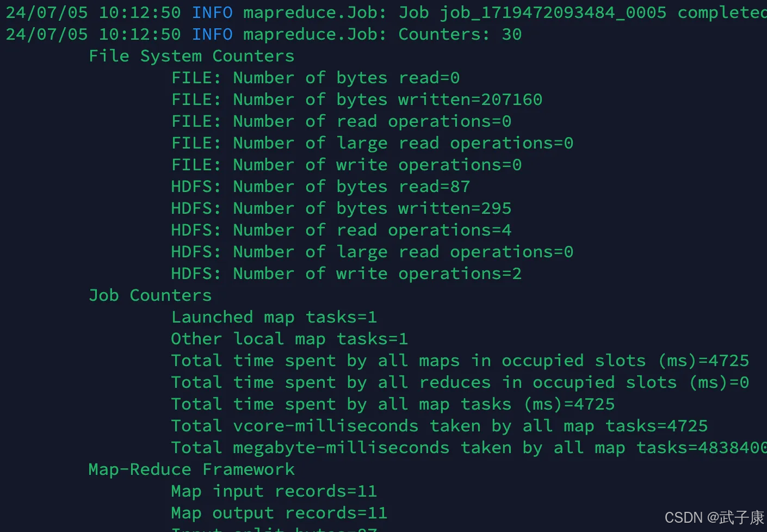Image resolution: width=767 pixels, height=532 pixels.
Task: Click the Job Counters heading
Action: 150,295
